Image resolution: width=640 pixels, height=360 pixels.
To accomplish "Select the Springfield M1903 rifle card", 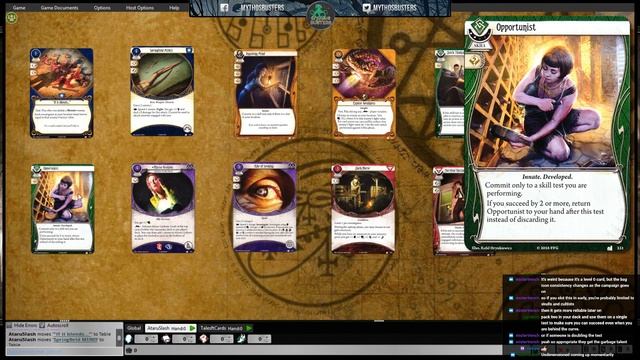I will (x=162, y=91).
